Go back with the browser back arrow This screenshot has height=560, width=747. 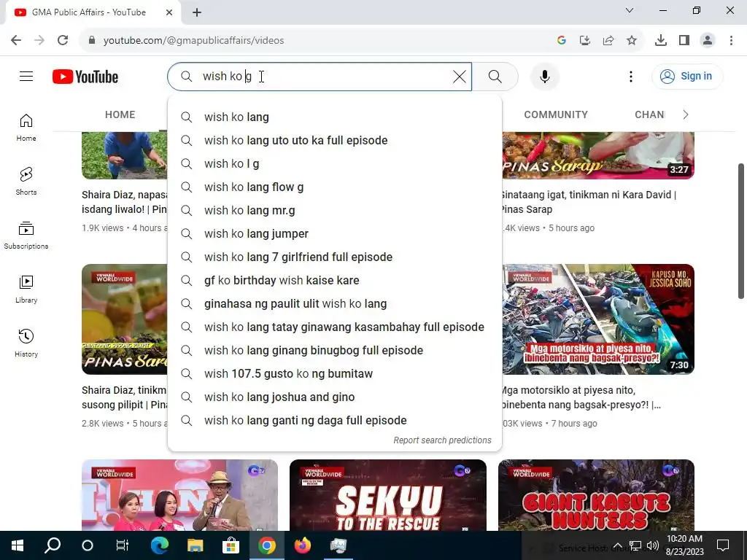point(16,40)
